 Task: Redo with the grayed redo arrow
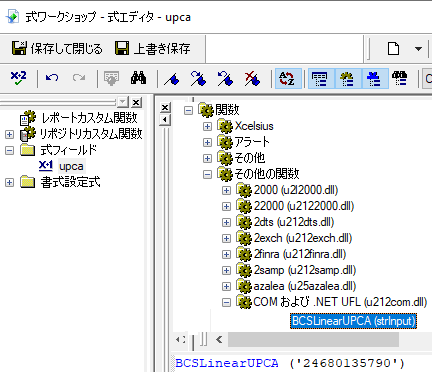(79, 79)
